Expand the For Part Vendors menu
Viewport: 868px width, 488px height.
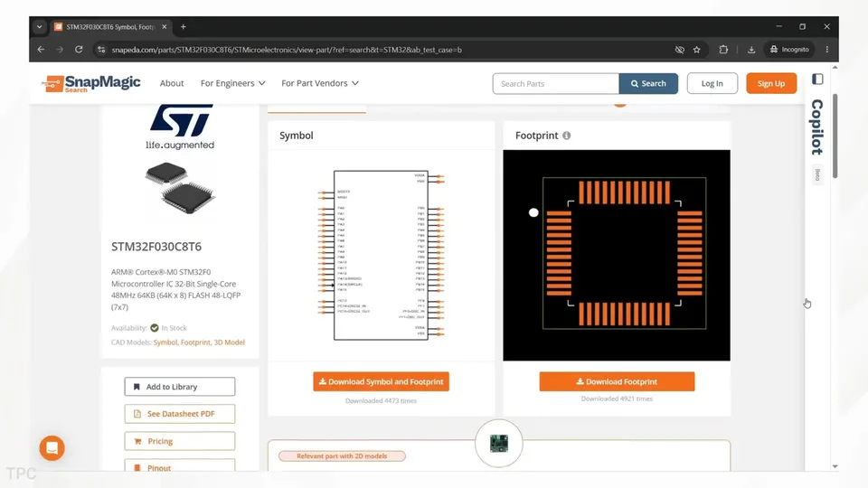coord(320,83)
